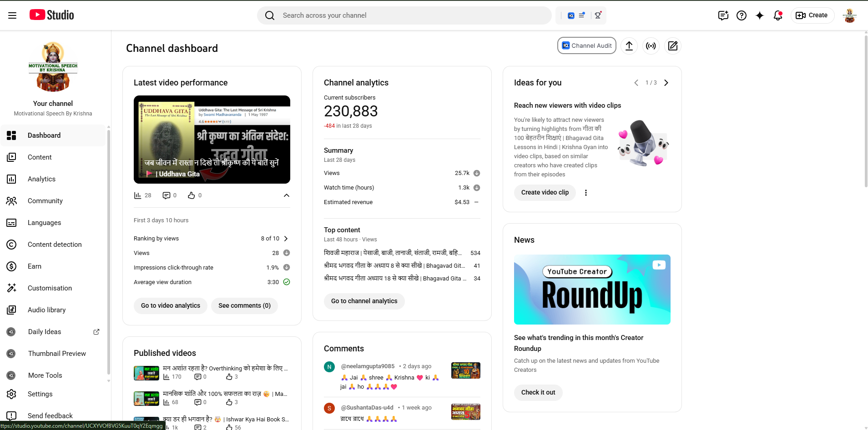
Task: Select the Go live broadcast icon
Action: tap(651, 46)
